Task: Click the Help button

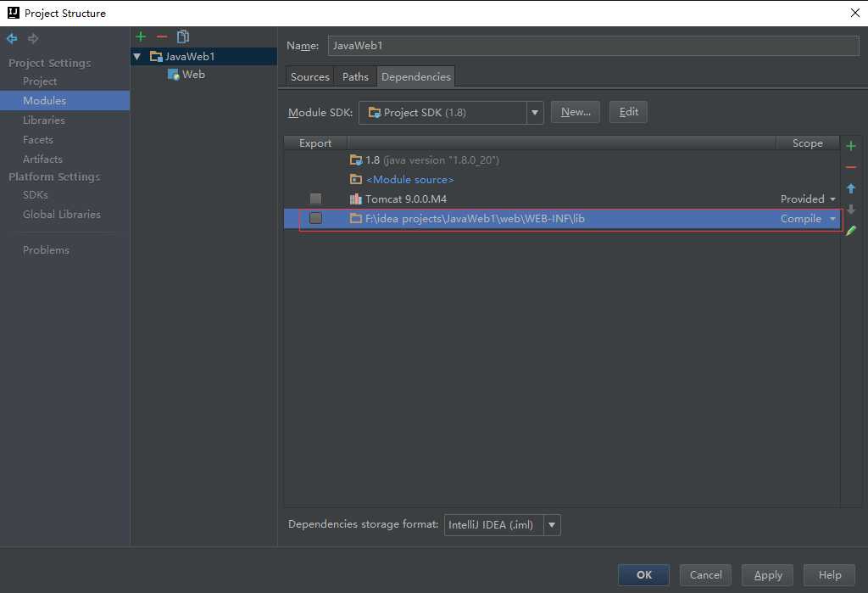Action: point(830,575)
